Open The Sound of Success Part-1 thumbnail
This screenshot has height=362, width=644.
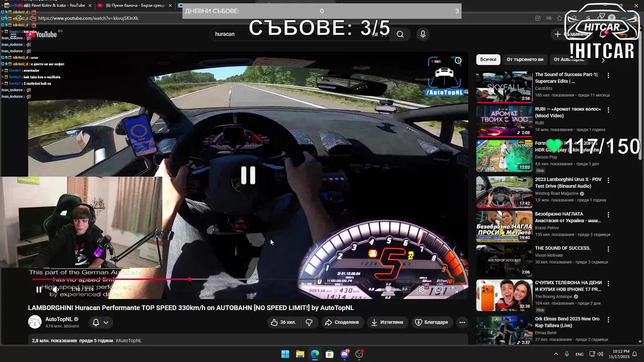click(x=504, y=87)
